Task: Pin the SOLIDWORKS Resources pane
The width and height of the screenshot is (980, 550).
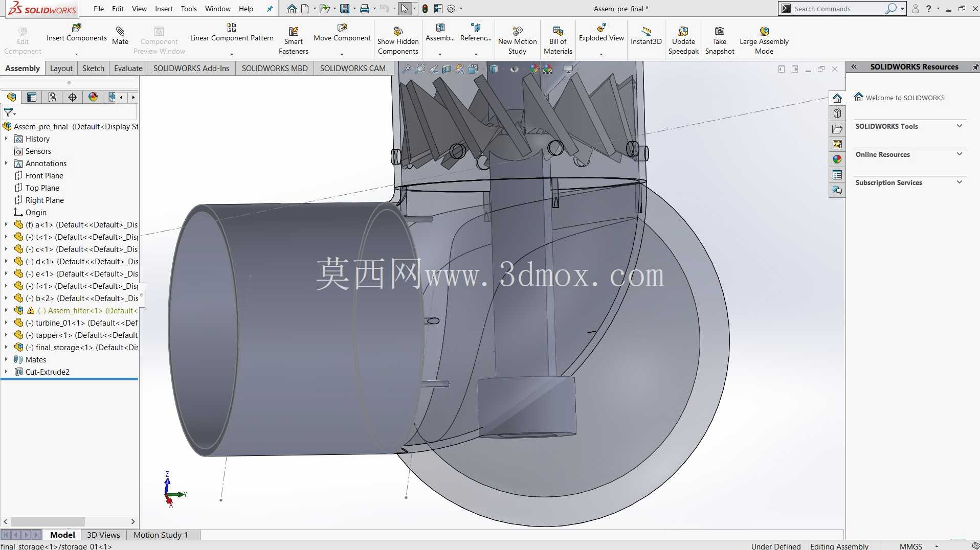Action: tap(975, 67)
